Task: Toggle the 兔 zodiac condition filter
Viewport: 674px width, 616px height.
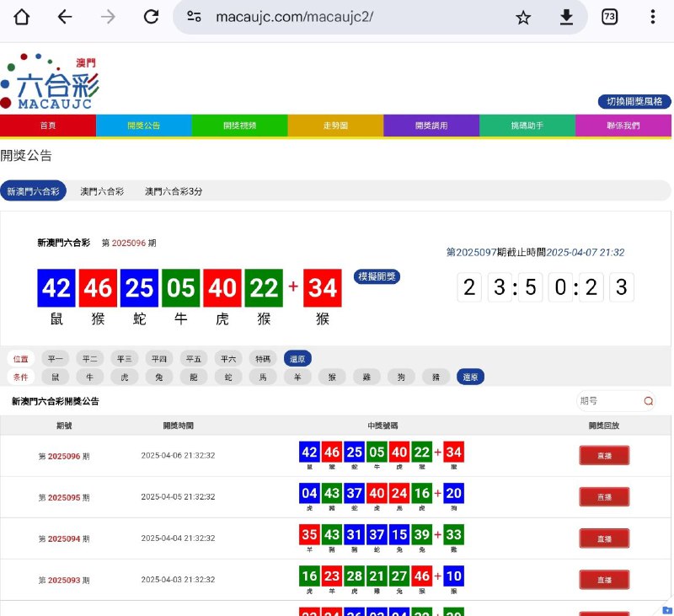Action: pyautogui.click(x=159, y=377)
